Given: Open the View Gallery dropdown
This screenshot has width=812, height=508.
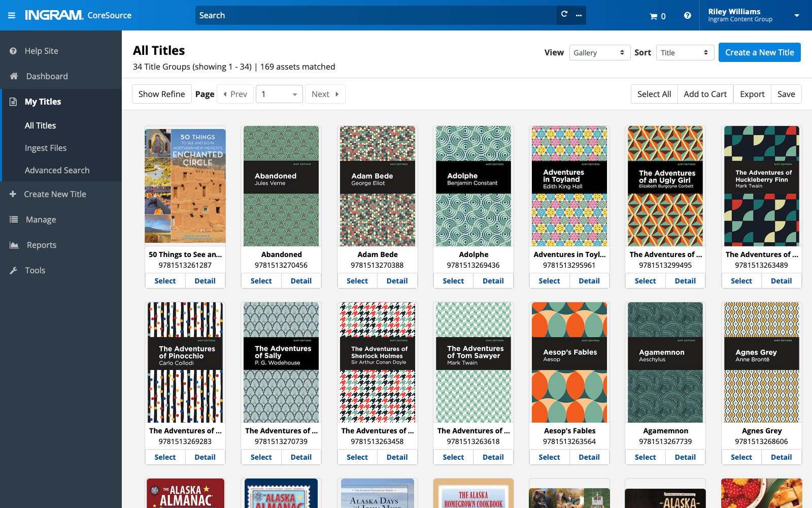Looking at the screenshot, I should [x=599, y=53].
